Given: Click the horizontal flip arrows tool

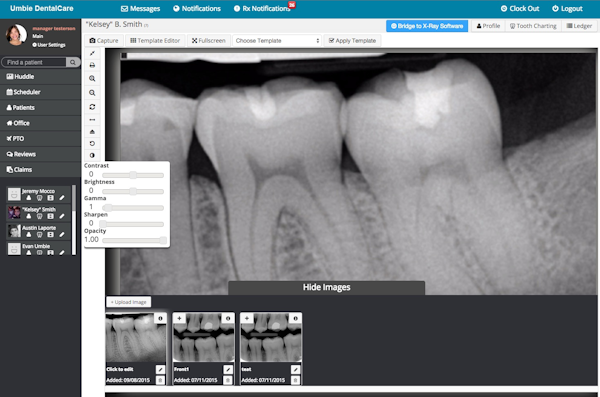Looking at the screenshot, I should [92, 120].
